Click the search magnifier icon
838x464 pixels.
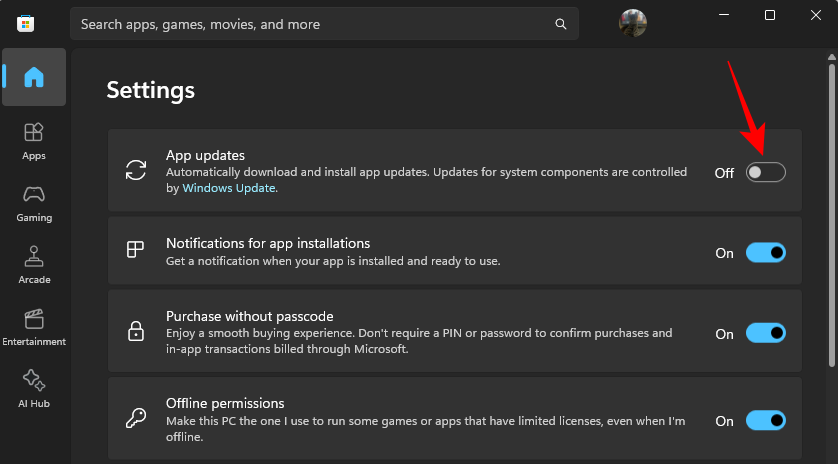coord(560,23)
